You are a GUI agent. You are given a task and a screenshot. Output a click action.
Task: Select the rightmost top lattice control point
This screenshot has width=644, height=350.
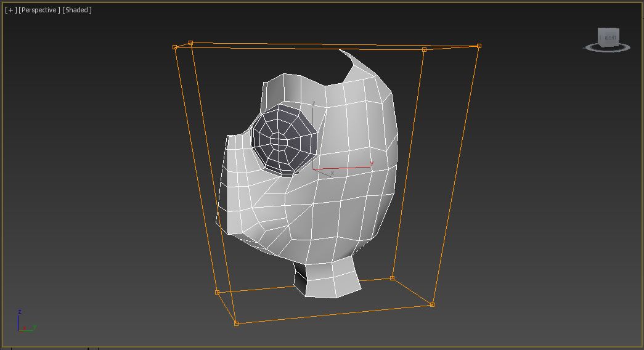click(x=479, y=46)
